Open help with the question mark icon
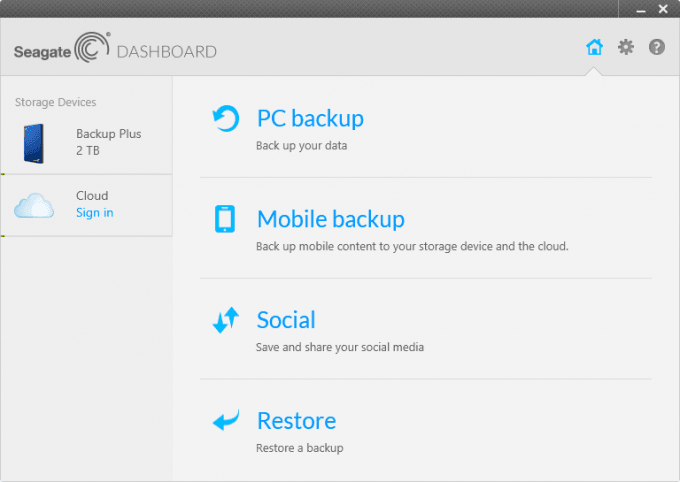This screenshot has height=482, width=680. (x=657, y=47)
